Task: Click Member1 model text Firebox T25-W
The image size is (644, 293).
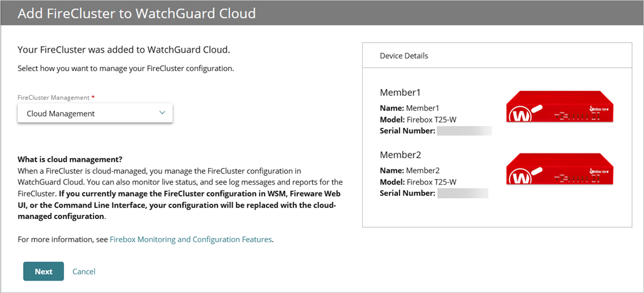Action: pyautogui.click(x=431, y=120)
